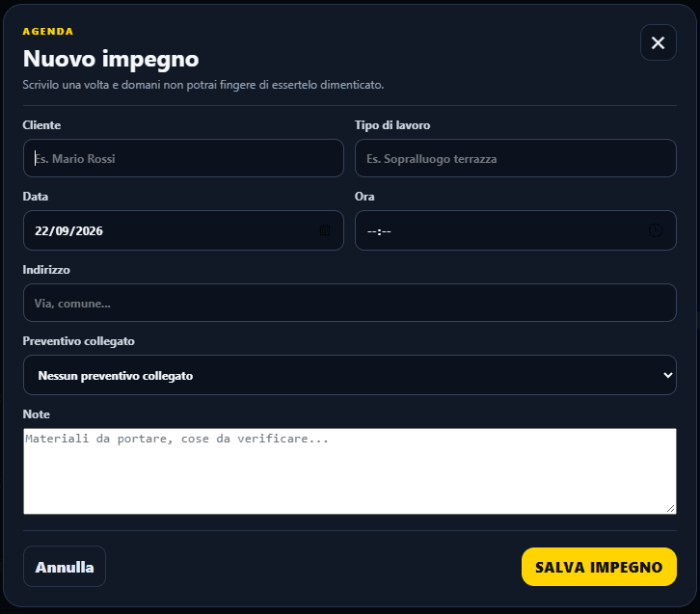Image resolution: width=700 pixels, height=614 pixels.
Task: Click the subtitle text starting with Scrivilo una volta
Action: coord(203,85)
